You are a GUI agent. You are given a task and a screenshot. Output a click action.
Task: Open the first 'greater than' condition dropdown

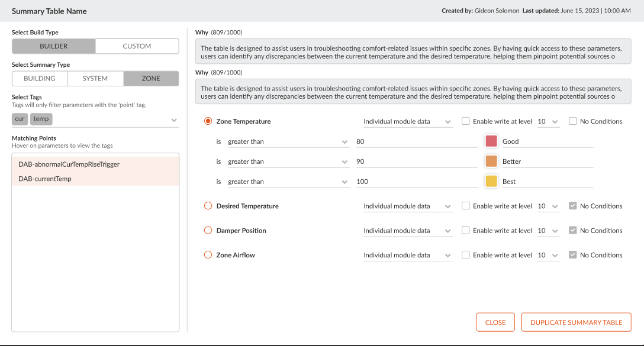click(286, 141)
